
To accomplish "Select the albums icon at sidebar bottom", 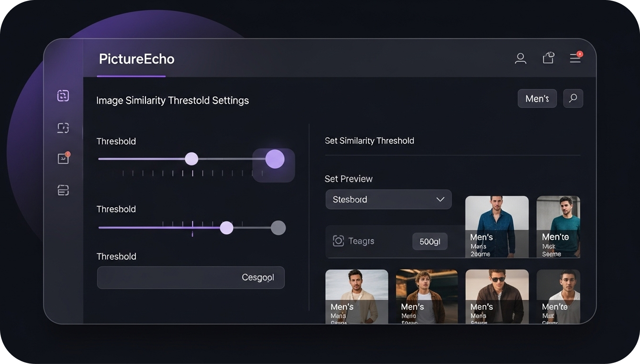I will point(63,190).
